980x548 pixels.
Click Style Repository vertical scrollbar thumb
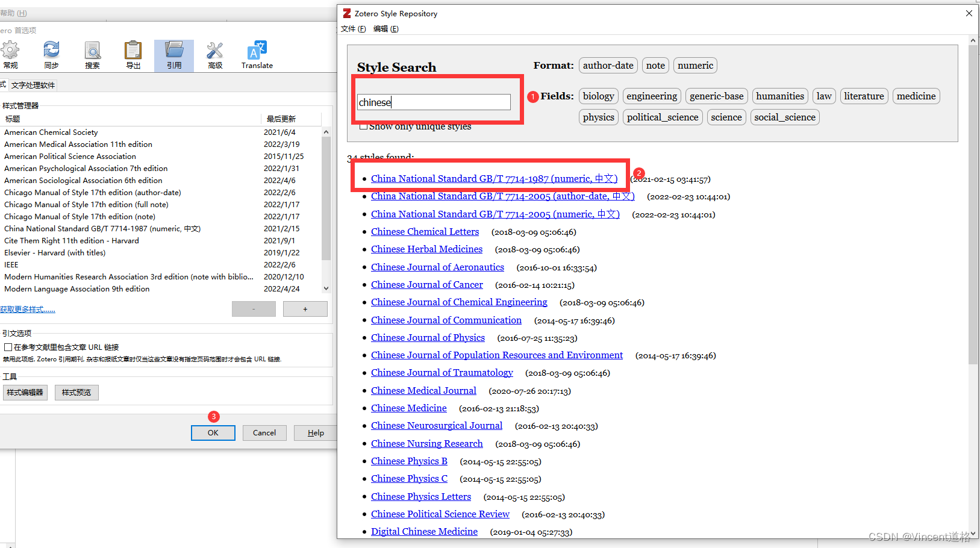973,205
